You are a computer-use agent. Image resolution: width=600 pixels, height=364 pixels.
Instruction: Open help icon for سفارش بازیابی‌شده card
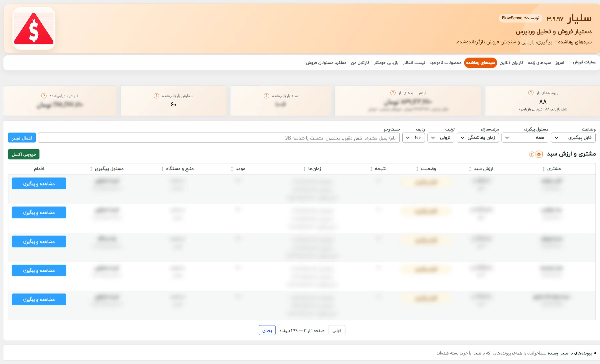(156, 96)
